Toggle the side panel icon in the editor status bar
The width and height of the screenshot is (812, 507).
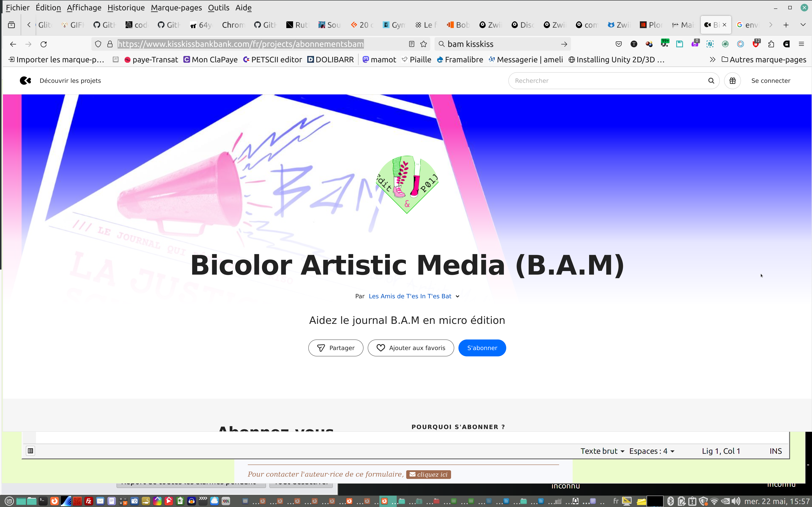[x=30, y=451]
